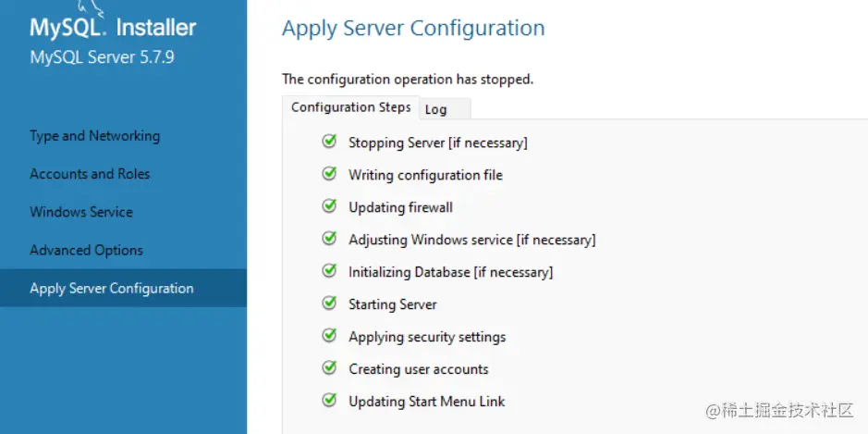The height and width of the screenshot is (434, 868).
Task: Click the green check beside Starting Server
Action: pyautogui.click(x=329, y=303)
